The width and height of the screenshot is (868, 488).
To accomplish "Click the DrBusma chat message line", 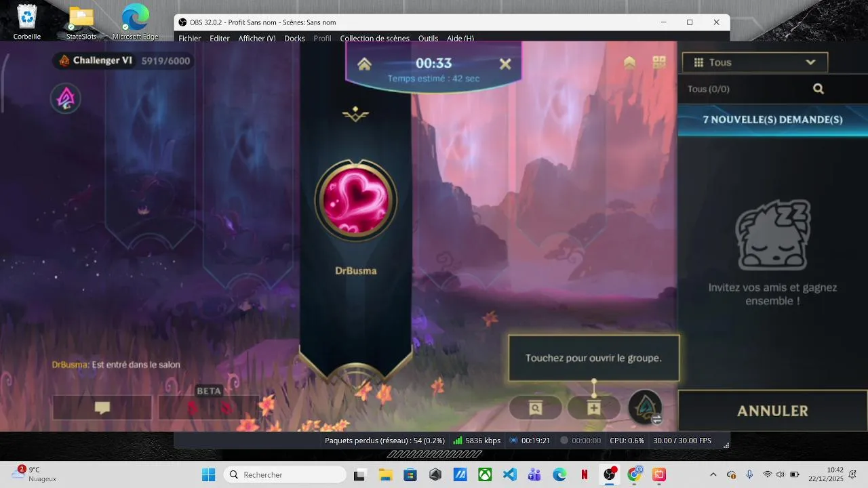I will coord(116,365).
